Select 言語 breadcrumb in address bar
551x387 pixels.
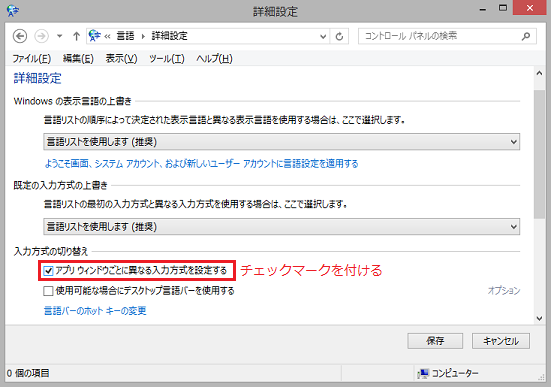(125, 36)
